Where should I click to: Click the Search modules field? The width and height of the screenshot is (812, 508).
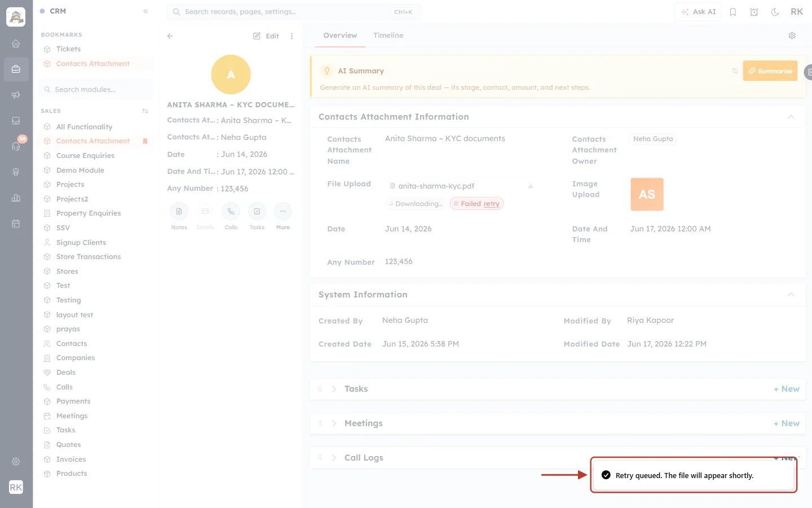click(x=96, y=90)
